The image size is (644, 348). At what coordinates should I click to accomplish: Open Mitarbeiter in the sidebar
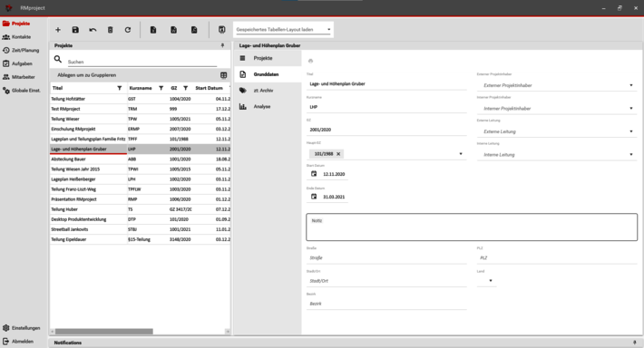click(x=19, y=77)
